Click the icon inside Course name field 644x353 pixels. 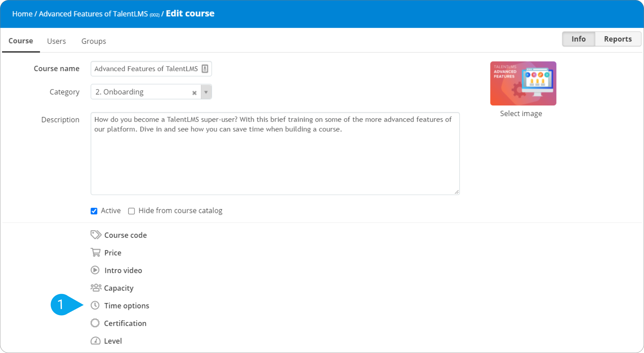pos(205,69)
